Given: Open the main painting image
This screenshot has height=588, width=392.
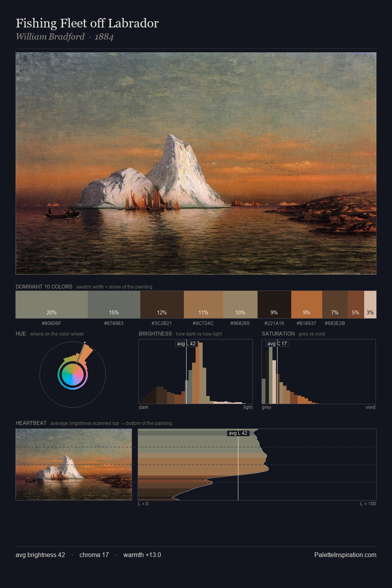Looking at the screenshot, I should 196,163.
